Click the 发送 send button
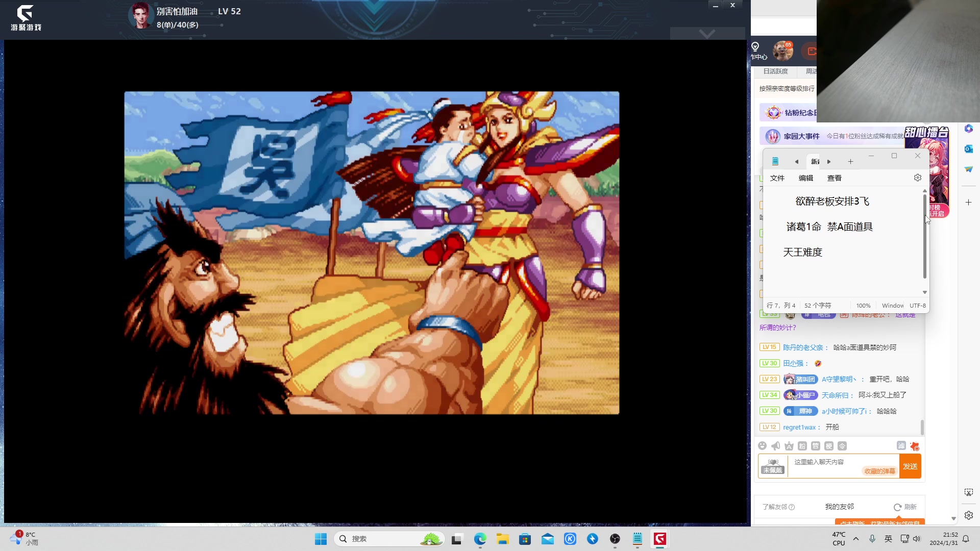Image resolution: width=980 pixels, height=551 pixels. pyautogui.click(x=910, y=466)
